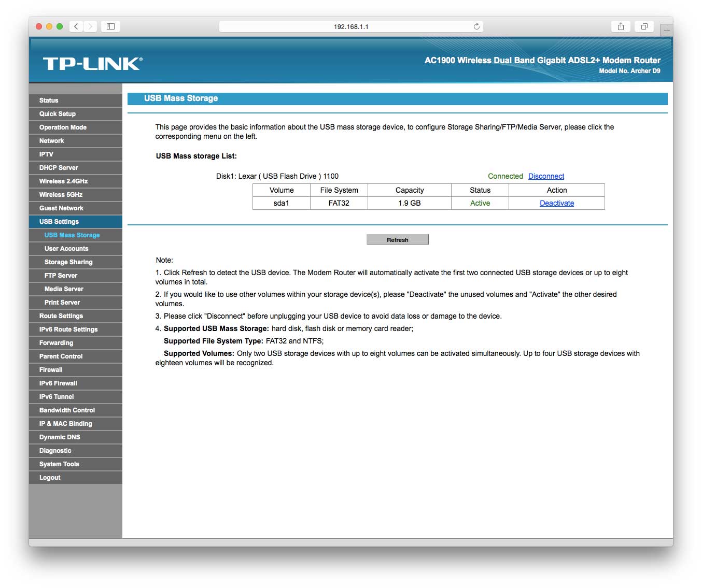Go to IPv6 Tunnel
702x588 pixels.
(x=76, y=397)
